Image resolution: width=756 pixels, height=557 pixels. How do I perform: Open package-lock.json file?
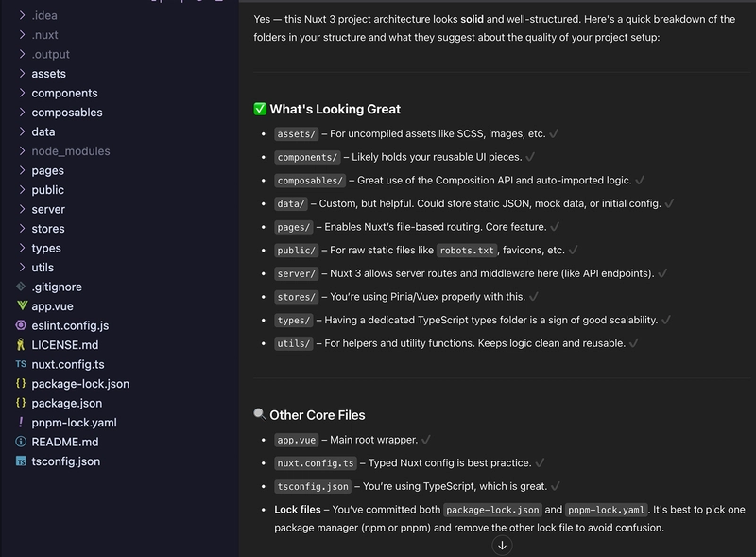pos(80,384)
